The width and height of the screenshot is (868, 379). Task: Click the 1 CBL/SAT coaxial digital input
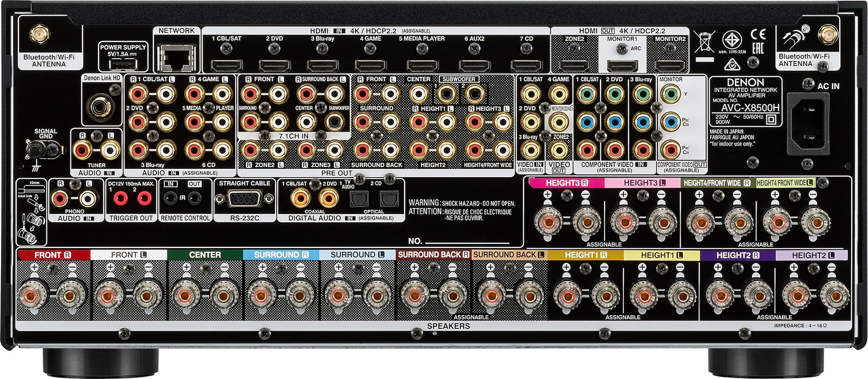pyautogui.click(x=300, y=198)
